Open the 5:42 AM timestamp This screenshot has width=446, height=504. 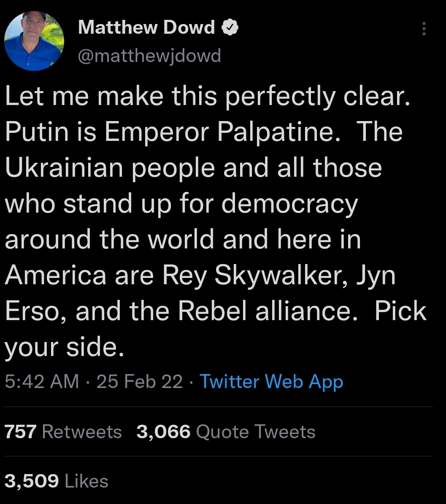[x=42, y=381]
